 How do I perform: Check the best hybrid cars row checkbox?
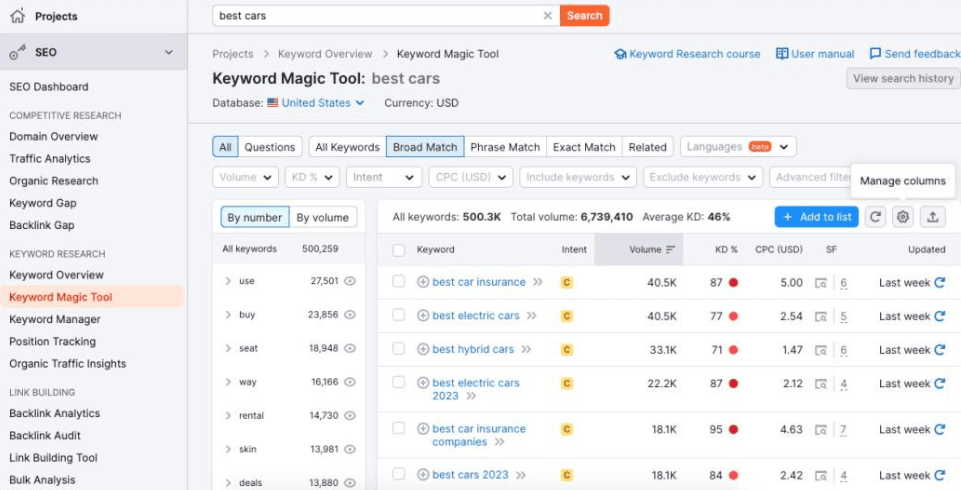pos(398,349)
